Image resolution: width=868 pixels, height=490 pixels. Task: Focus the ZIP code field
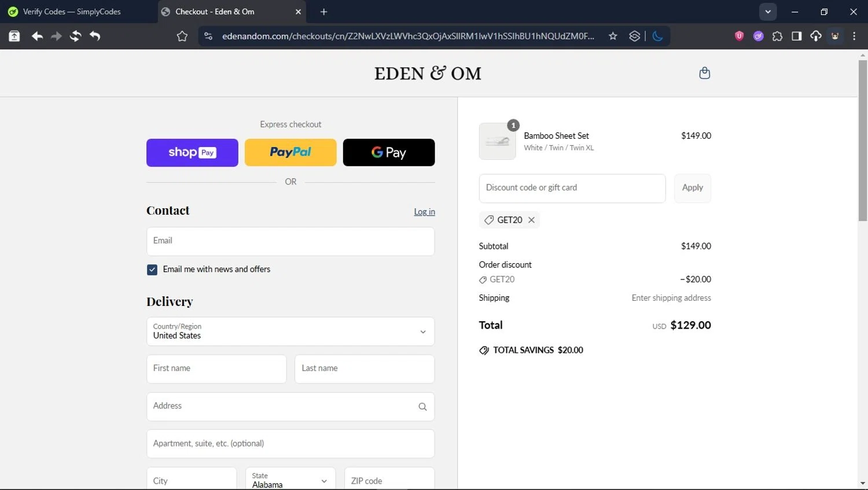coord(389,479)
